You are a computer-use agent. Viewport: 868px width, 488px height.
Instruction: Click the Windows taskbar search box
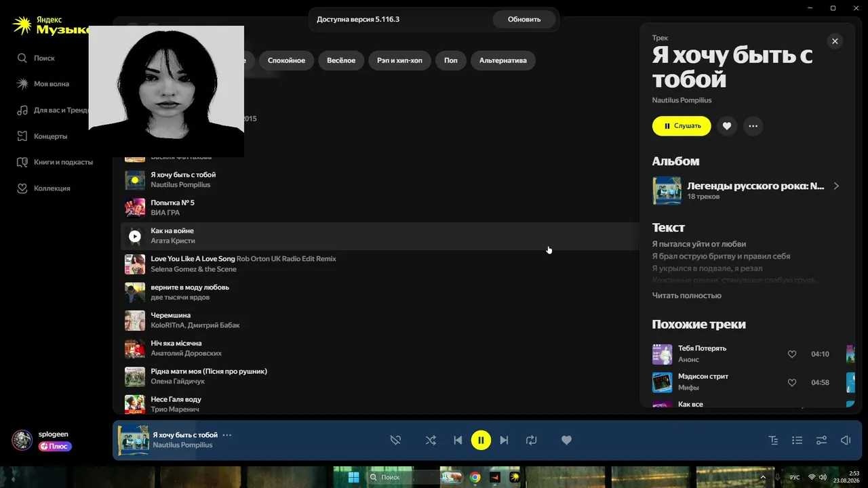point(403,477)
